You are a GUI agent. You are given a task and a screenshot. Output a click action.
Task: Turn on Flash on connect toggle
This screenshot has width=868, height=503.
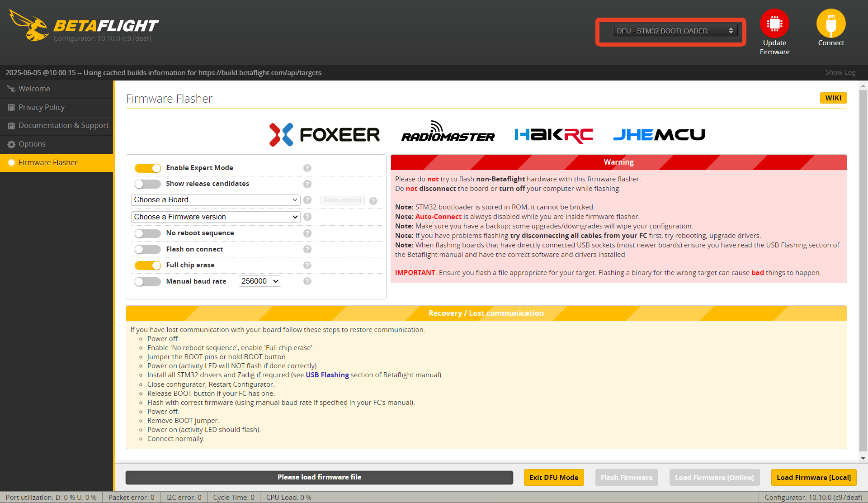(x=147, y=249)
